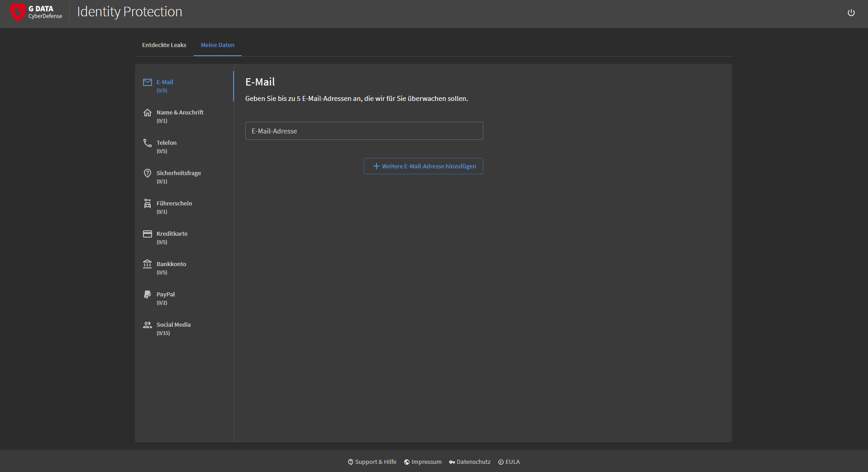Click the power logout icon
868x472 pixels.
(x=851, y=13)
